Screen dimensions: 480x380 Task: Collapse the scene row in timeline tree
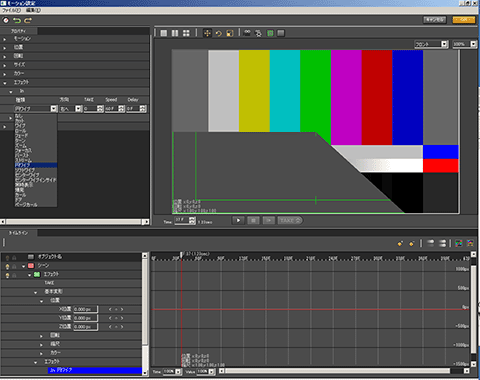coord(23,266)
